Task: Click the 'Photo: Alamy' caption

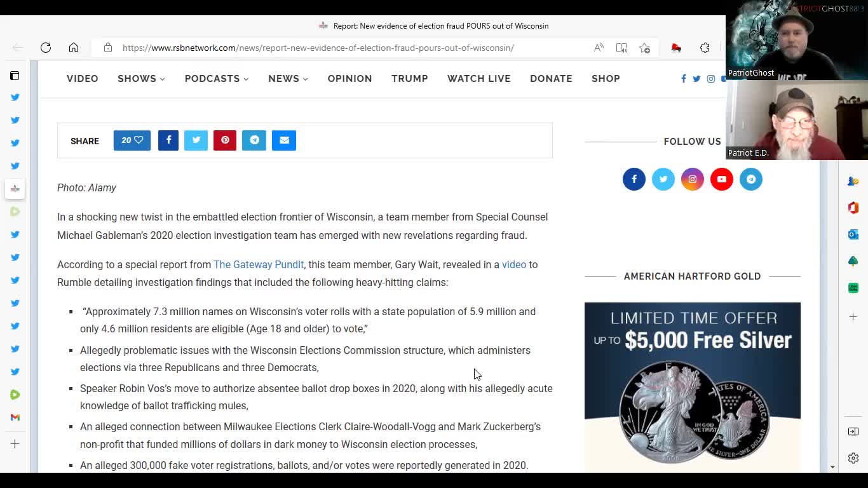Action: pos(86,188)
